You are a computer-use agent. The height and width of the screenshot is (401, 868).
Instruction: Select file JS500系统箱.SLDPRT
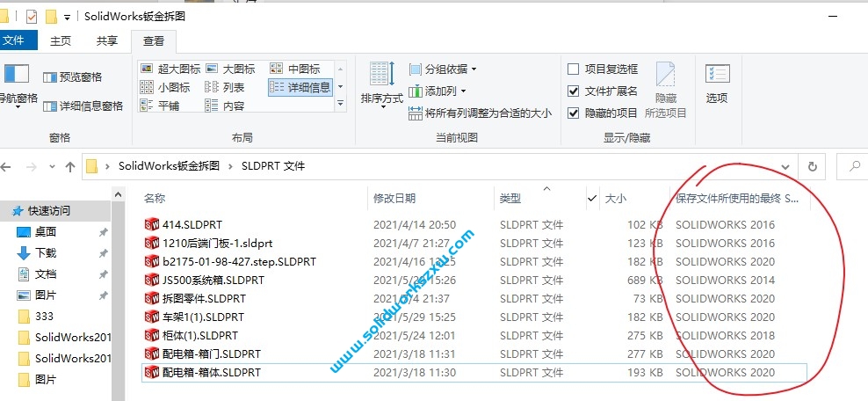pos(213,280)
